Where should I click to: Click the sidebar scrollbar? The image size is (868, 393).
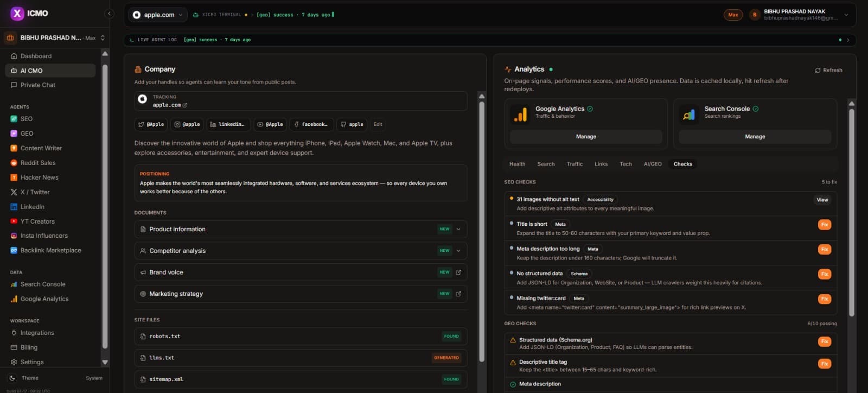coord(105,206)
